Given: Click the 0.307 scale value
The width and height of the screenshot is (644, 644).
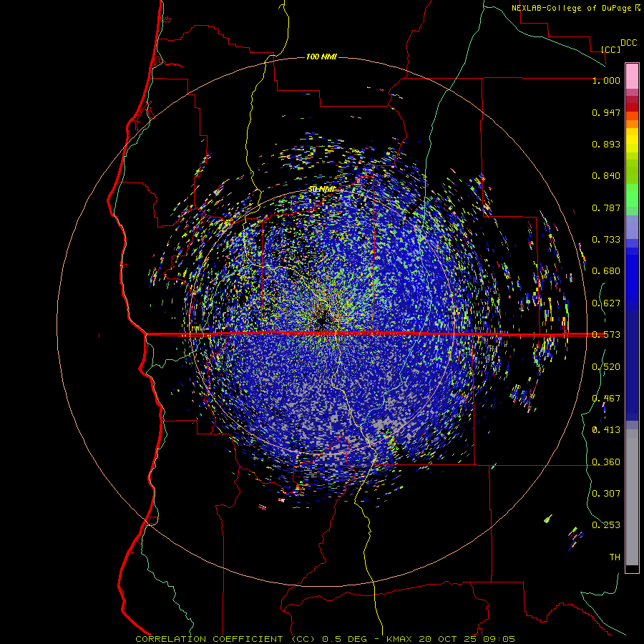Looking at the screenshot, I should click(606, 494).
